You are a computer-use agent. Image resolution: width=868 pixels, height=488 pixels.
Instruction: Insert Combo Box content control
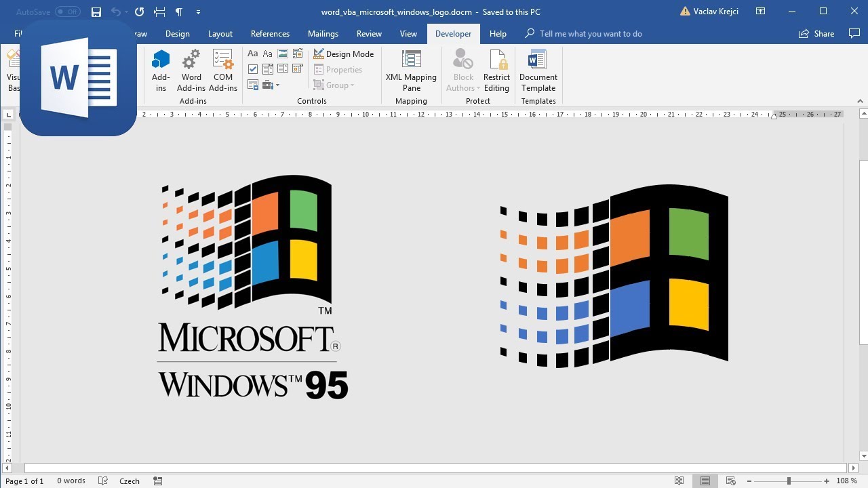click(x=268, y=69)
